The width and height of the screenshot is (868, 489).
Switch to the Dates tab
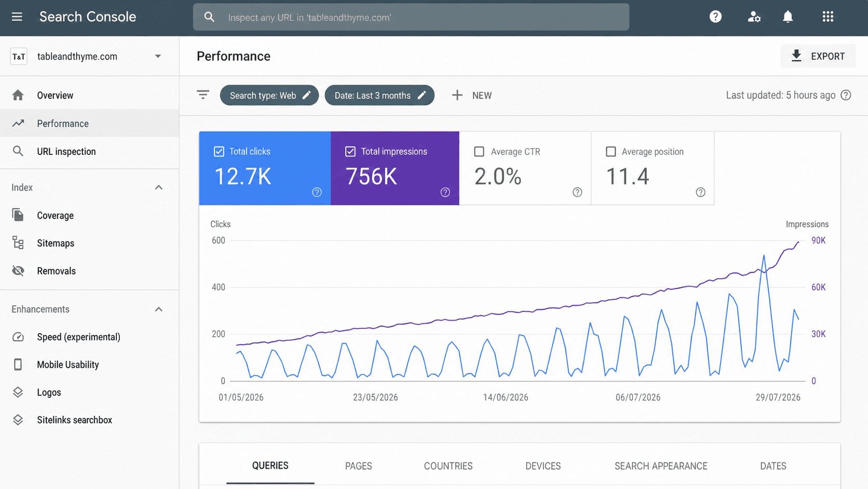click(x=773, y=466)
